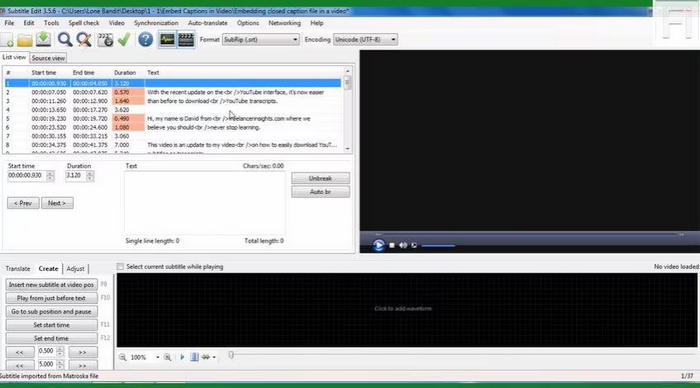Expand the Encoding Unicode dropdown
The height and width of the screenshot is (388, 700).
[365, 40]
